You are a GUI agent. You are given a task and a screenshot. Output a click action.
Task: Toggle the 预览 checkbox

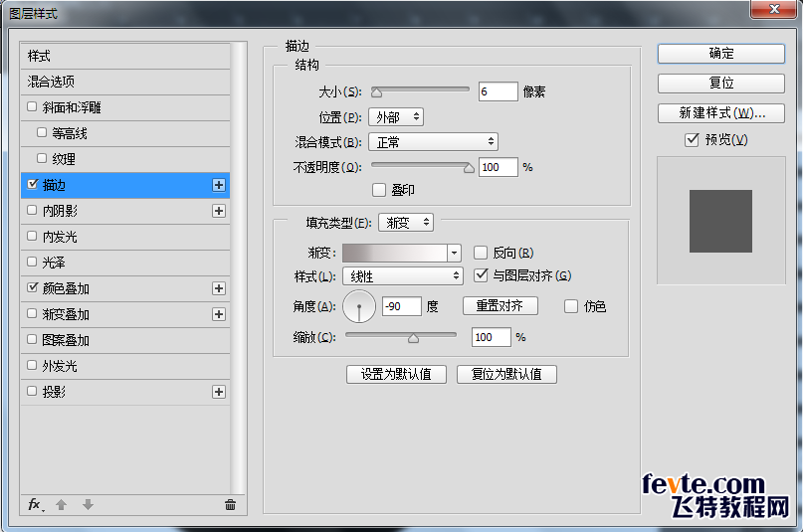pos(692,139)
